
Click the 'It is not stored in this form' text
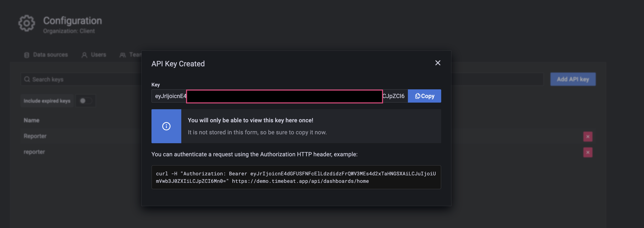(257, 132)
